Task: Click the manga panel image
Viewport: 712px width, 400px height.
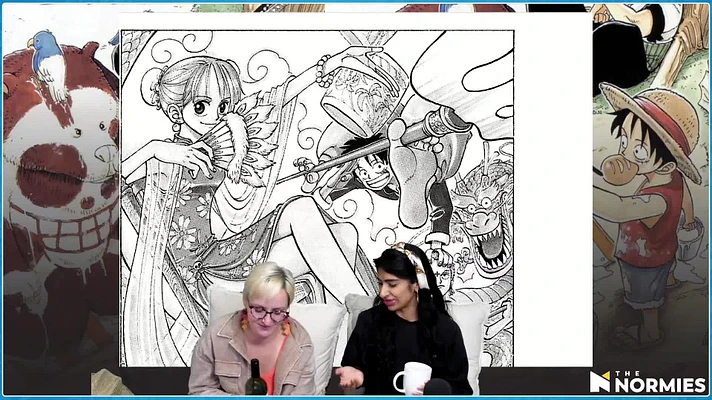Action: pos(317,198)
